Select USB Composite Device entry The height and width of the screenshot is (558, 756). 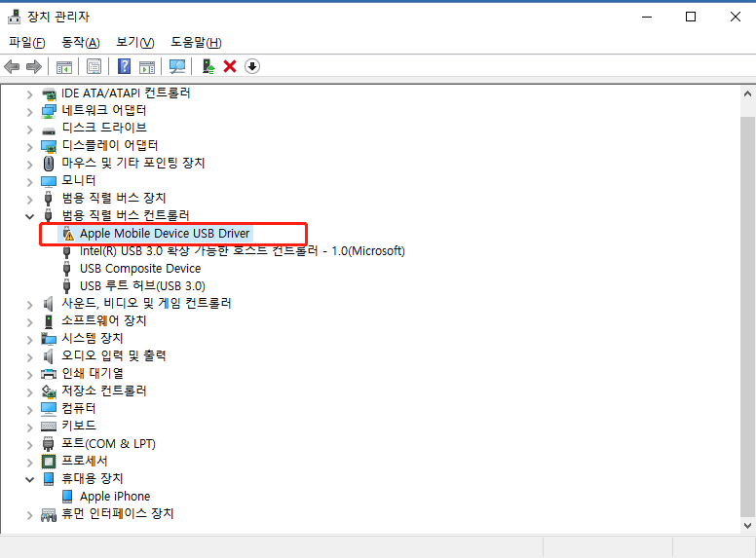click(140, 269)
